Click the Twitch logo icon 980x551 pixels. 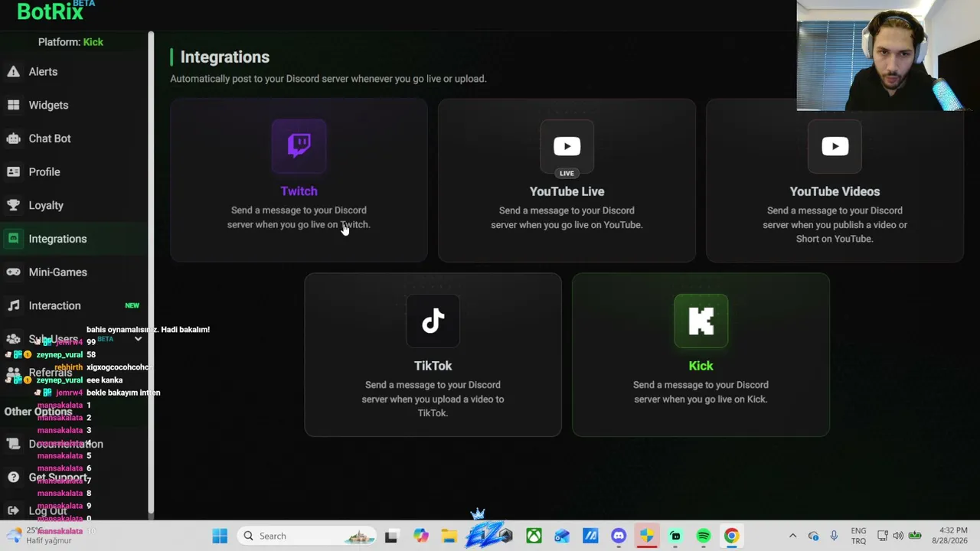(299, 145)
